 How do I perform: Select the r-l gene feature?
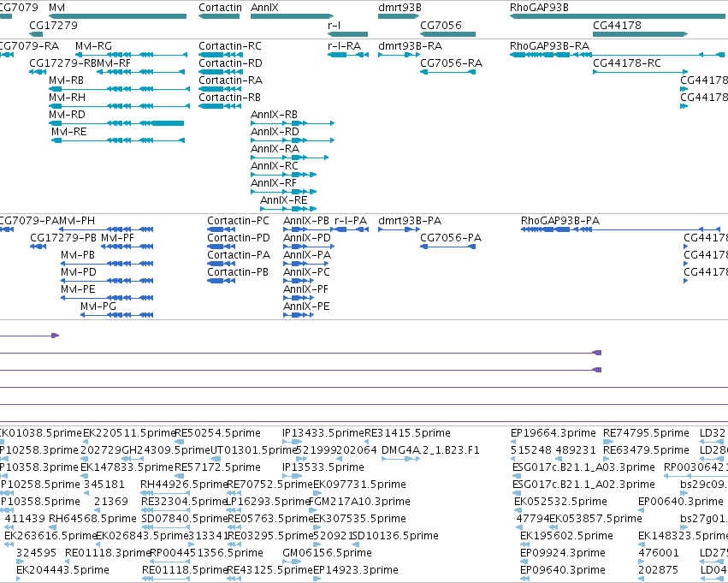point(348,34)
